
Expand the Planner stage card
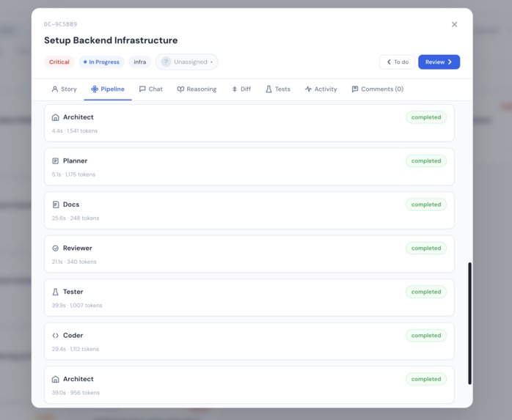(x=249, y=167)
